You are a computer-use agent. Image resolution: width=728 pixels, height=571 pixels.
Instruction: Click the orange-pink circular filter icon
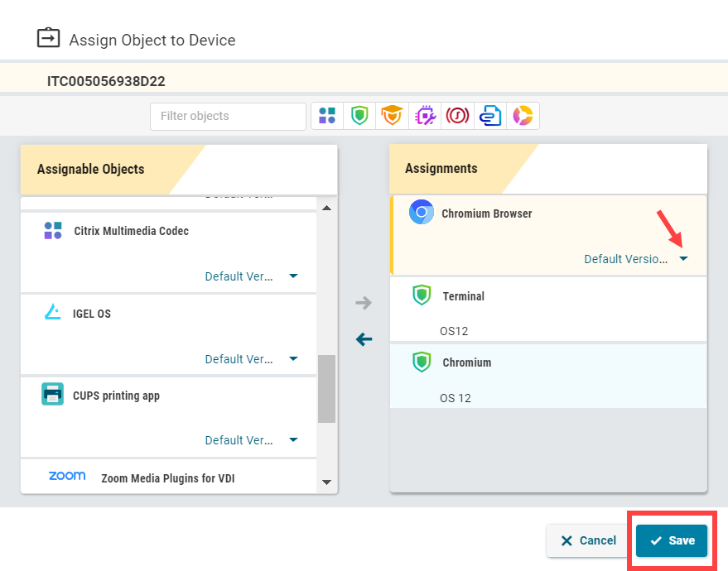click(x=523, y=116)
